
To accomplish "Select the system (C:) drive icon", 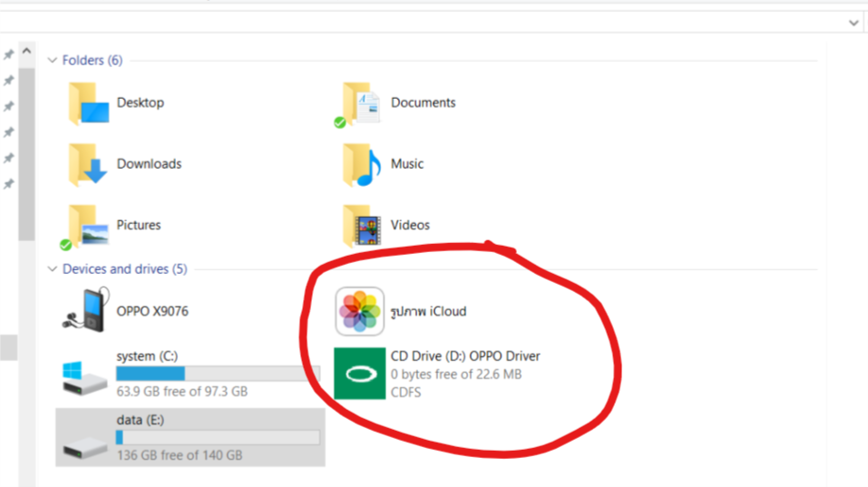I will 84,378.
